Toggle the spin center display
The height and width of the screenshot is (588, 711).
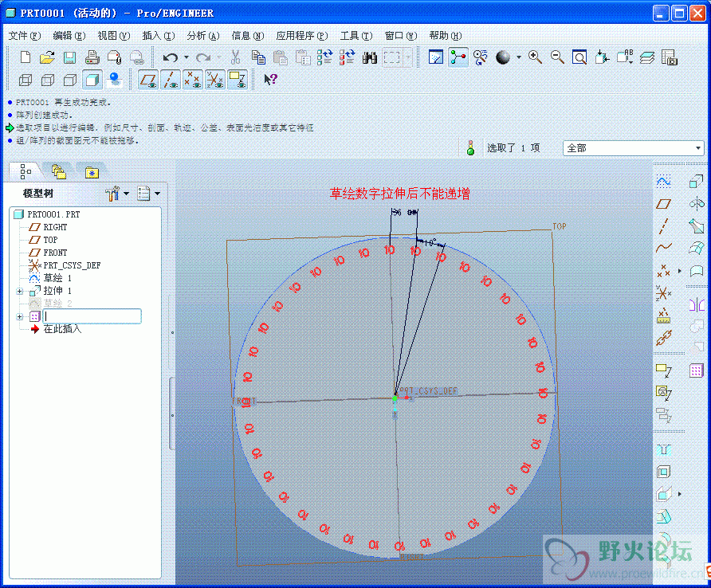tap(458, 57)
